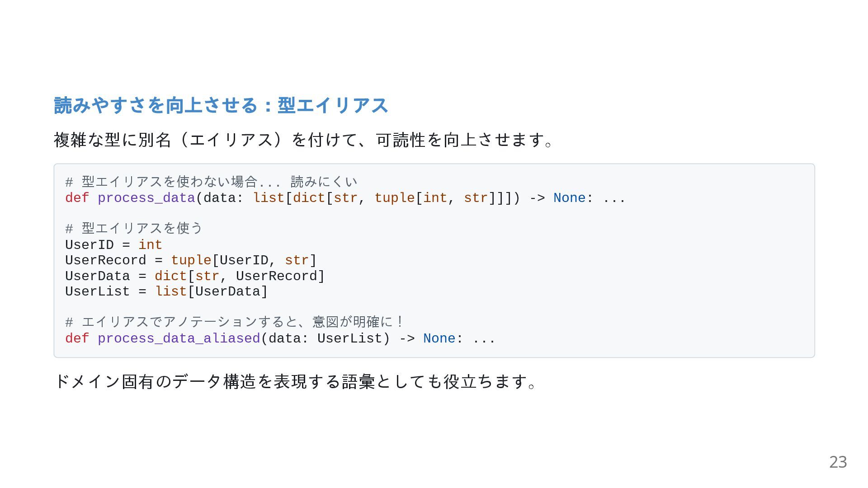This screenshot has width=868, height=488.
Task: Click the list keyword in UserList line
Action: pos(171,291)
